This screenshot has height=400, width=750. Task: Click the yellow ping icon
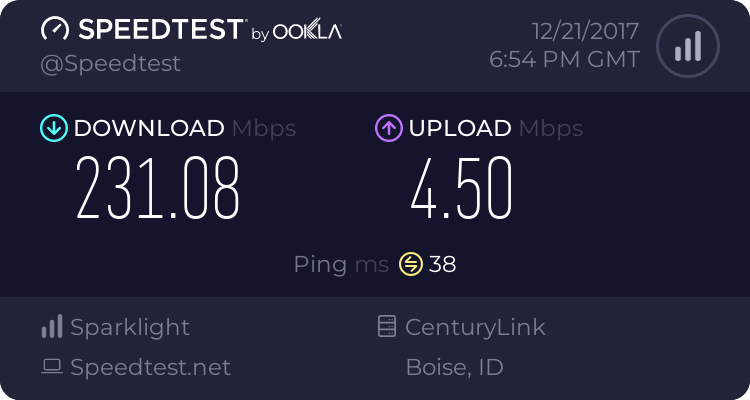[411, 264]
